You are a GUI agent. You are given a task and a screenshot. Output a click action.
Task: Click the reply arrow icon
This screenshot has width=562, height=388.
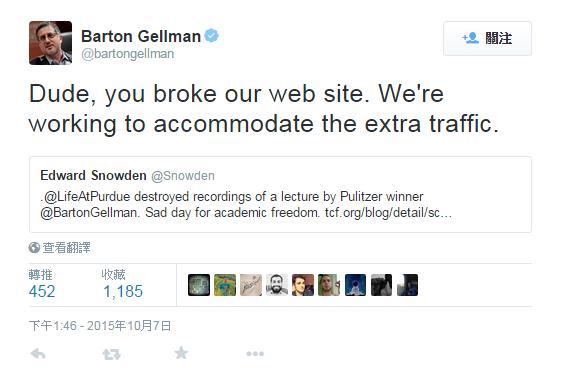38,354
